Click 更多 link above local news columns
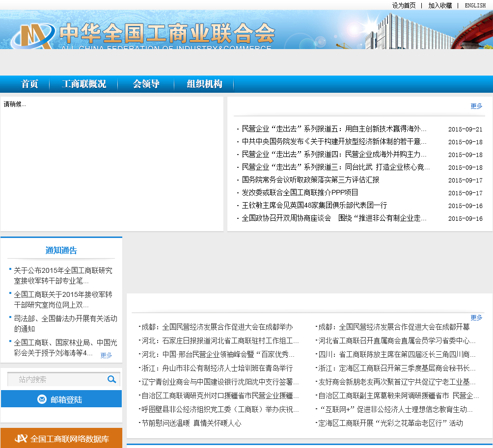This screenshot has width=493, height=448. pyautogui.click(x=476, y=317)
